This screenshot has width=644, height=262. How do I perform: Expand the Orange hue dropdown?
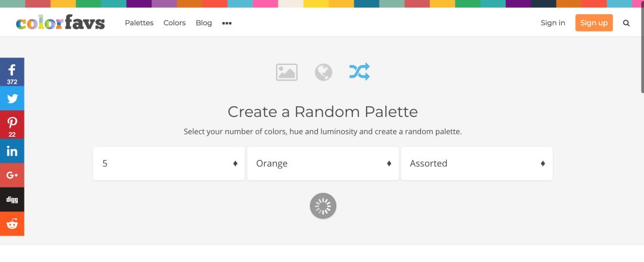[x=323, y=164]
